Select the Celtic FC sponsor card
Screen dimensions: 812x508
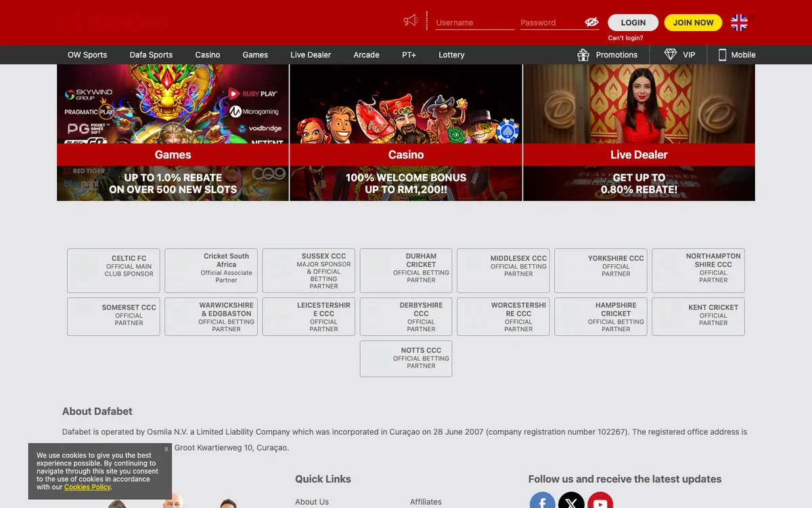point(114,270)
